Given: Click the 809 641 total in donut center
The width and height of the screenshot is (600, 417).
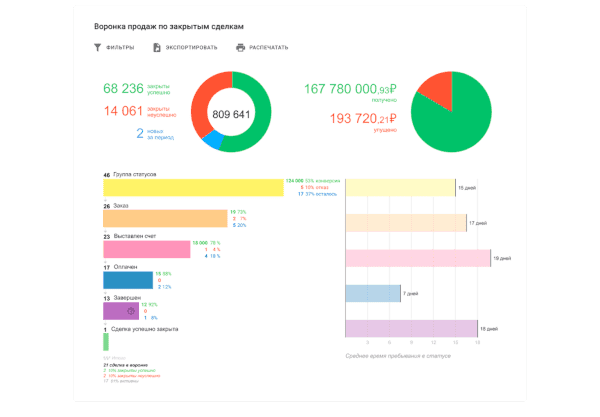Looking at the screenshot, I should point(232,113).
